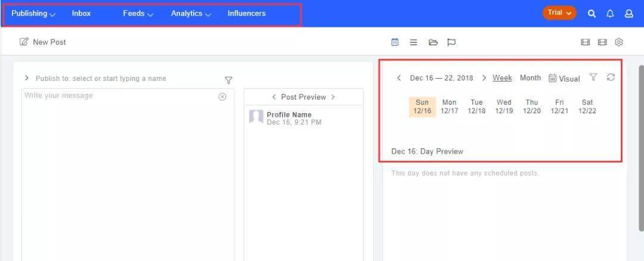The width and height of the screenshot is (644, 261).
Task: Open the Publishing dropdown menu
Action: [33, 14]
